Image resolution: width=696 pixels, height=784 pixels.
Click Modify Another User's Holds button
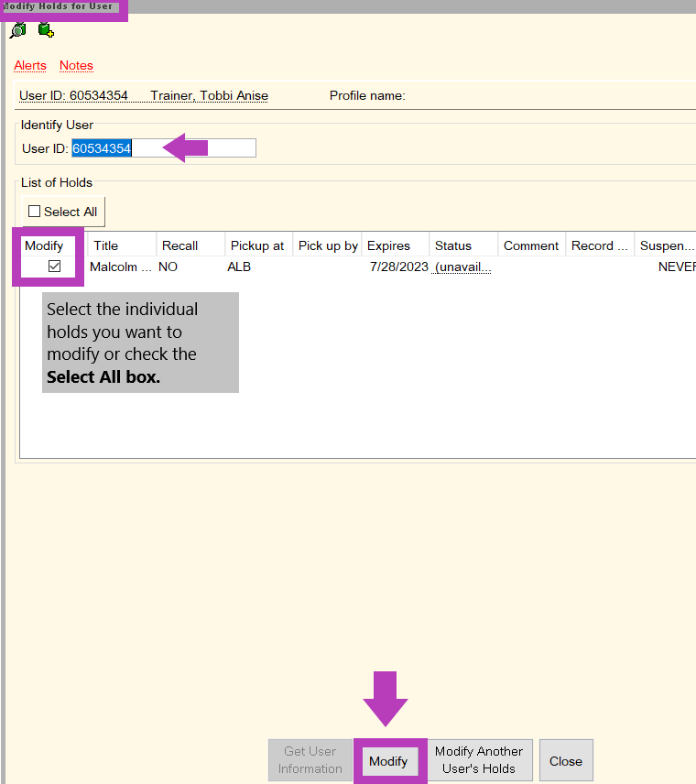pos(479,760)
